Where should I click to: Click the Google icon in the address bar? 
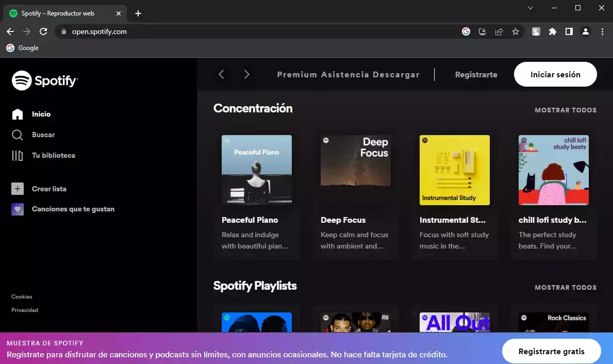click(466, 31)
